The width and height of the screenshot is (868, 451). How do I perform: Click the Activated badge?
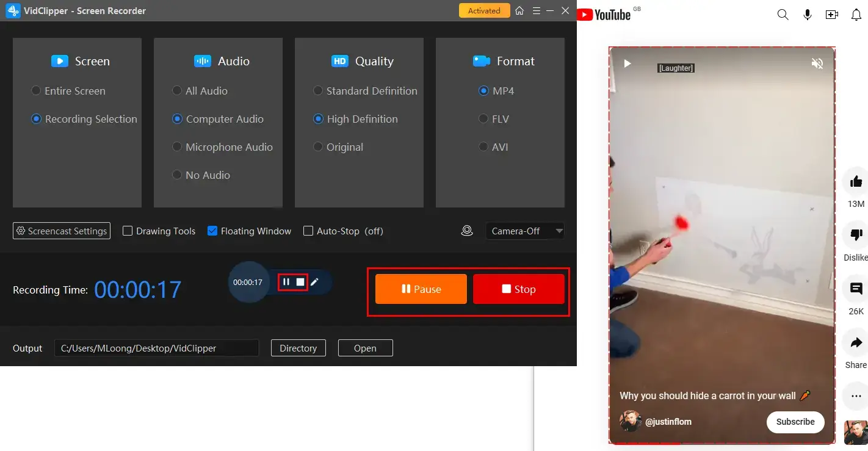tap(484, 11)
